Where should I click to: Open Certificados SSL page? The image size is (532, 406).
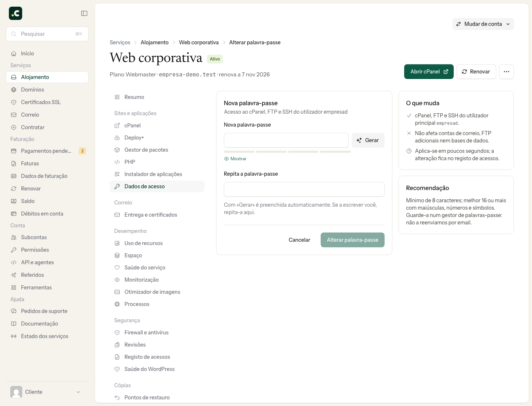pyautogui.click(x=47, y=102)
